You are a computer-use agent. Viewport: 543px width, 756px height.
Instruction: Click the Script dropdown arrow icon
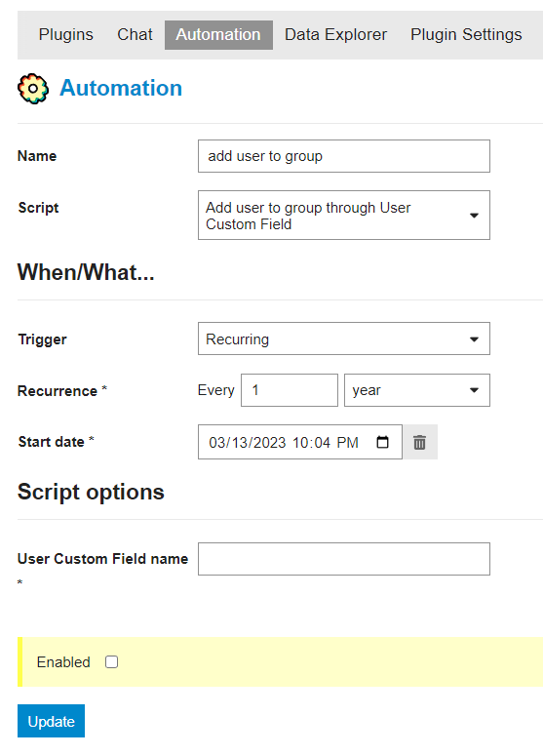[x=474, y=216]
